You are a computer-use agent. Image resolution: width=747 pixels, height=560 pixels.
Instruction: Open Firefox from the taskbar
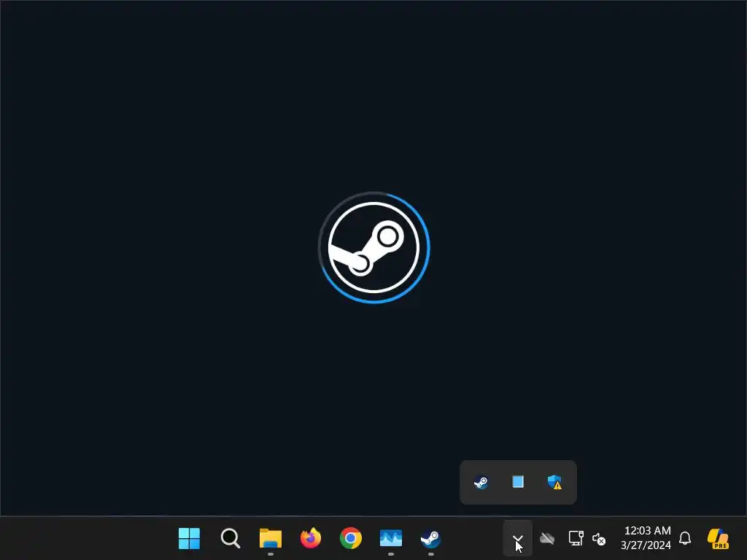click(311, 538)
